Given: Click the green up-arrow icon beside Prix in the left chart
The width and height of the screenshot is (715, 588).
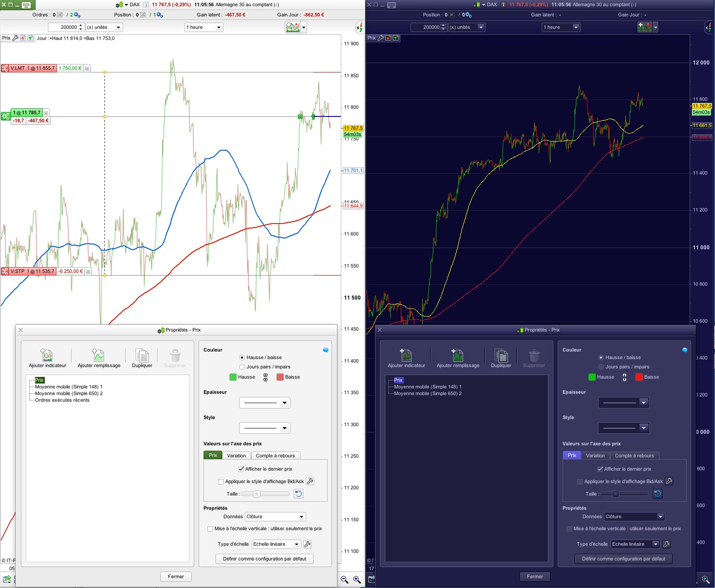Looking at the screenshot, I should click(x=30, y=38).
